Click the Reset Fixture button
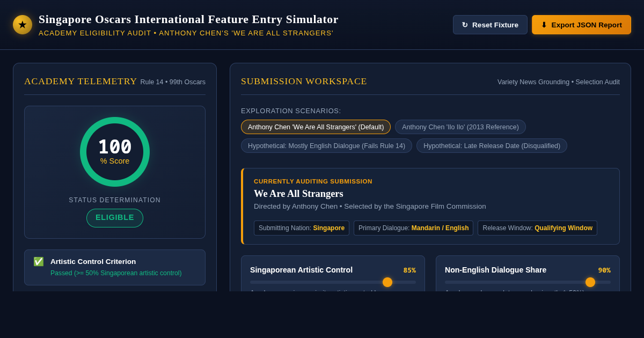This screenshot has width=644, height=338. (x=490, y=25)
